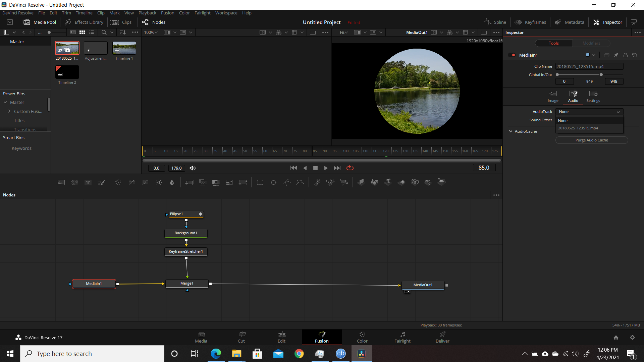
Task: Open the Fusion menu
Action: click(x=167, y=13)
